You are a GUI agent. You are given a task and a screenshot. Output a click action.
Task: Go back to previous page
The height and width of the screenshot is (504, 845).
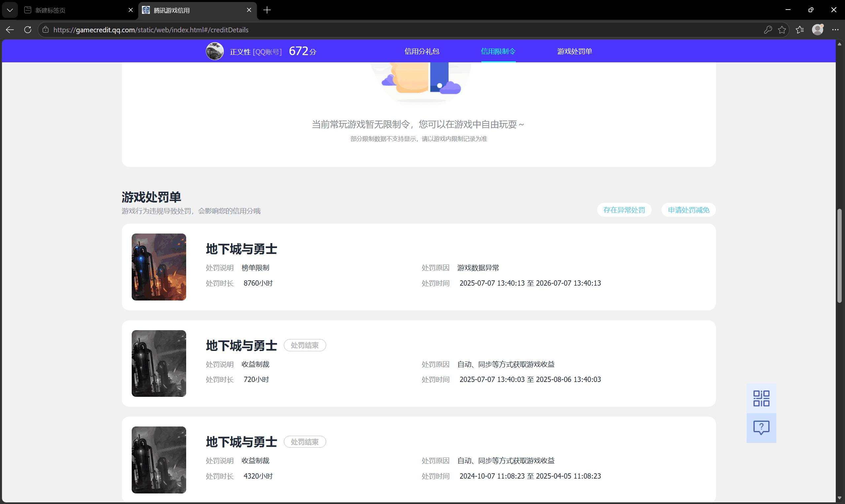click(x=10, y=30)
